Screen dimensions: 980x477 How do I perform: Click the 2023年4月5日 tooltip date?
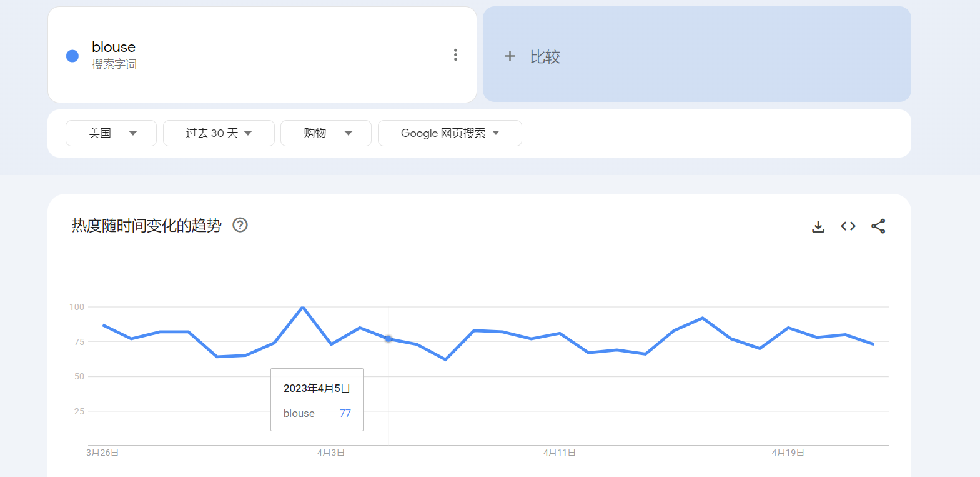pos(317,388)
